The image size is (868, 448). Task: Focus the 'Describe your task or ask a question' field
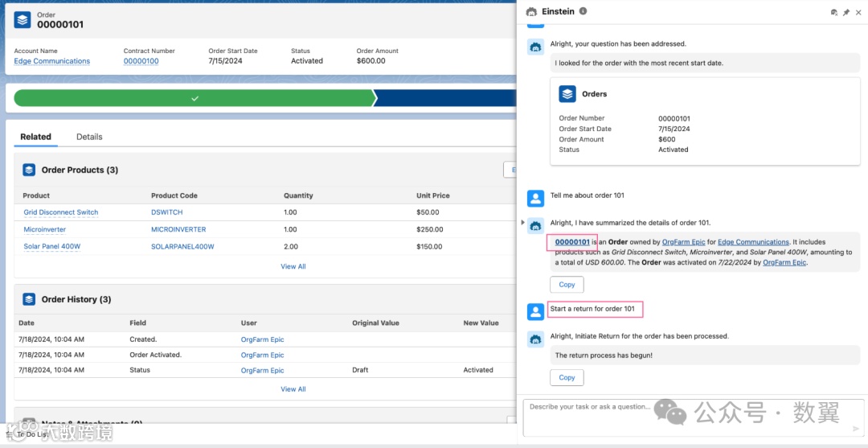693,417
